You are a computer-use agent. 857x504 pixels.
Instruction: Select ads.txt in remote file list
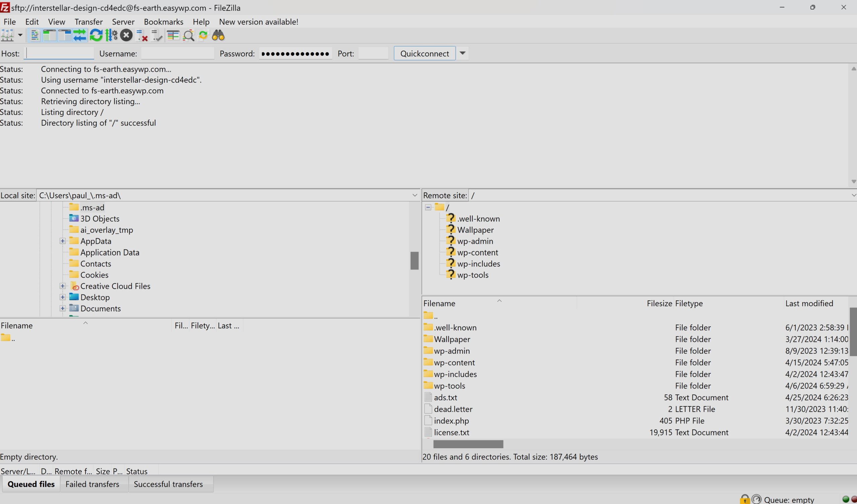441,397
